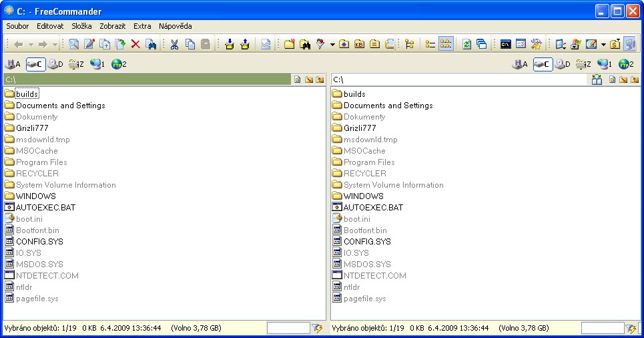Open the DOS command prompt icon
Image resolution: width=644 pixels, height=338 pixels.
506,44
